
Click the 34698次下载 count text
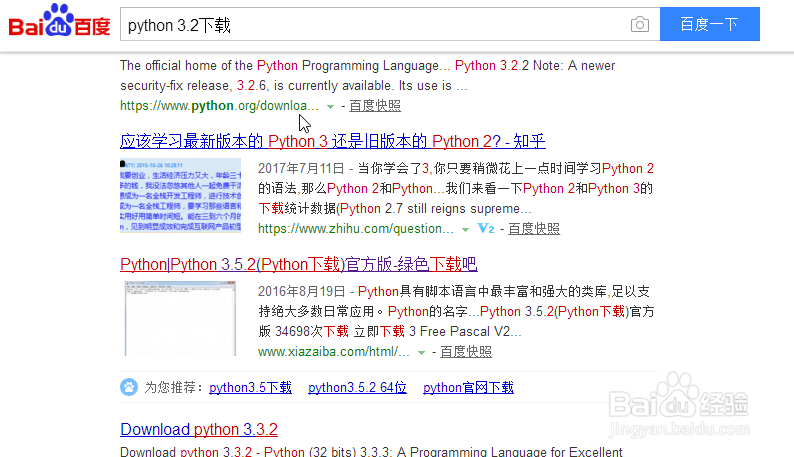tap(312, 331)
